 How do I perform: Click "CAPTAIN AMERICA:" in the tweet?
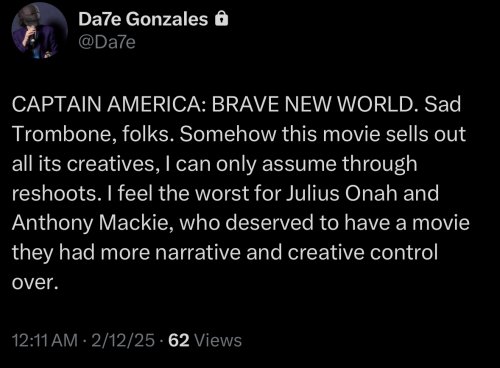109,104
